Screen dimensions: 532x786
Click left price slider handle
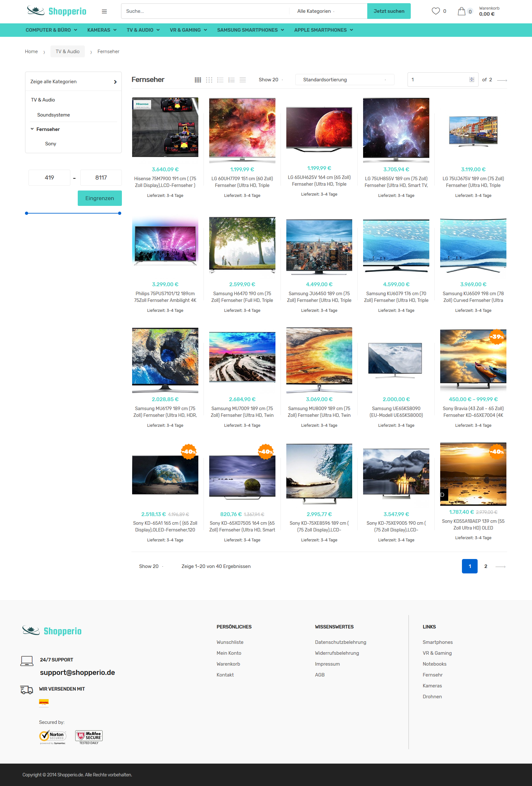27,214
